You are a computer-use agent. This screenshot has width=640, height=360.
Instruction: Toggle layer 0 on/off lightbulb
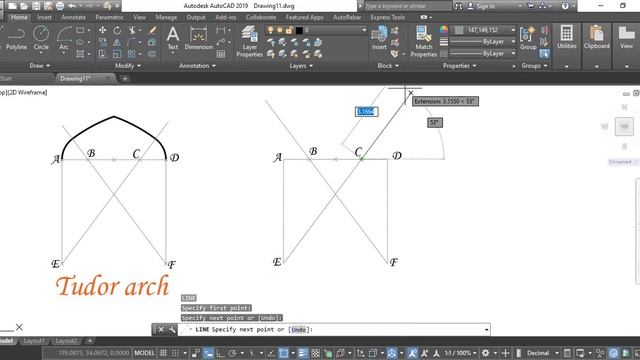pos(270,30)
